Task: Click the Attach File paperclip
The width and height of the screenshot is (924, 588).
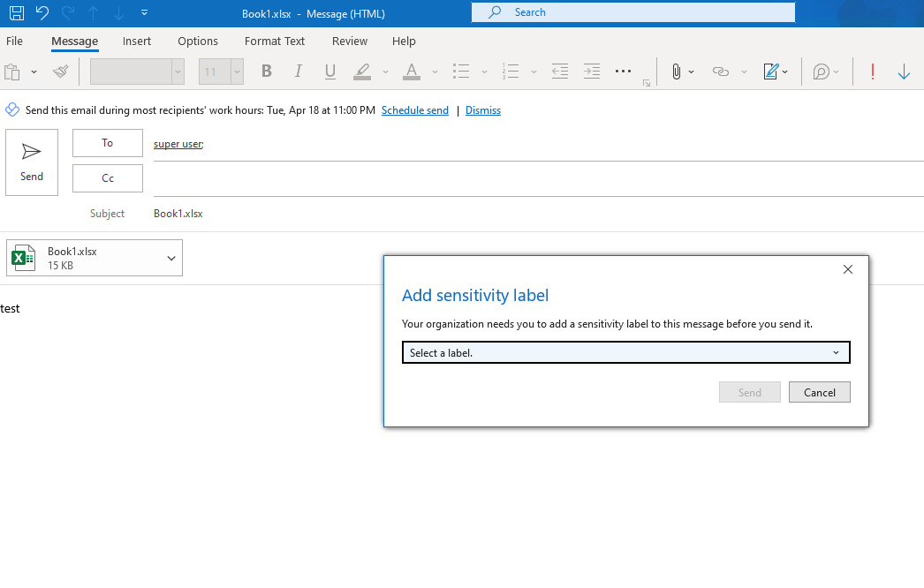Action: coord(677,72)
